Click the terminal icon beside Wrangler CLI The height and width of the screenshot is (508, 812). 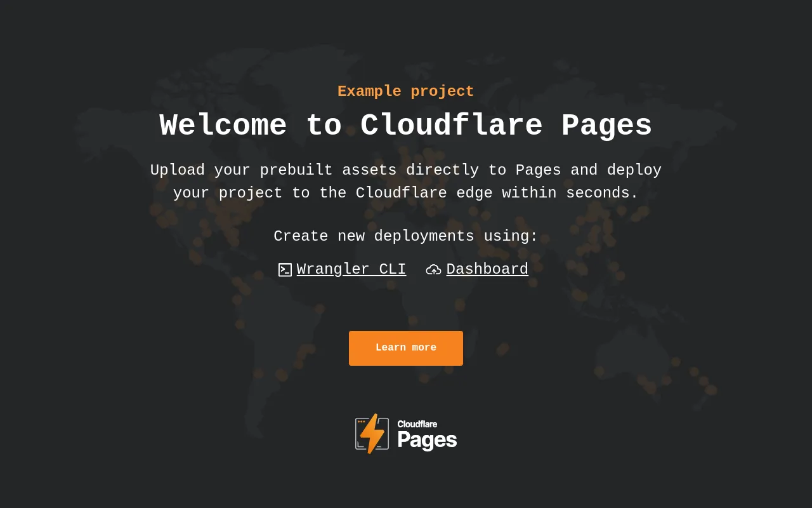tap(285, 270)
